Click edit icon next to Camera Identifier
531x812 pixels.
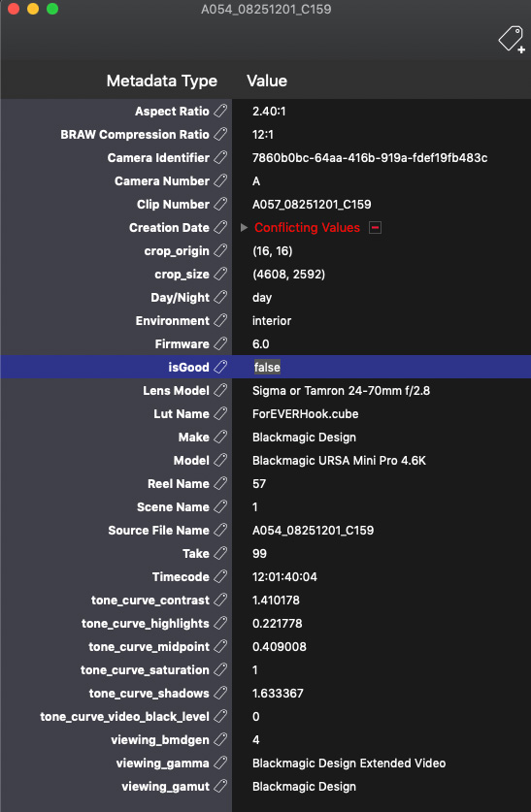click(220, 158)
